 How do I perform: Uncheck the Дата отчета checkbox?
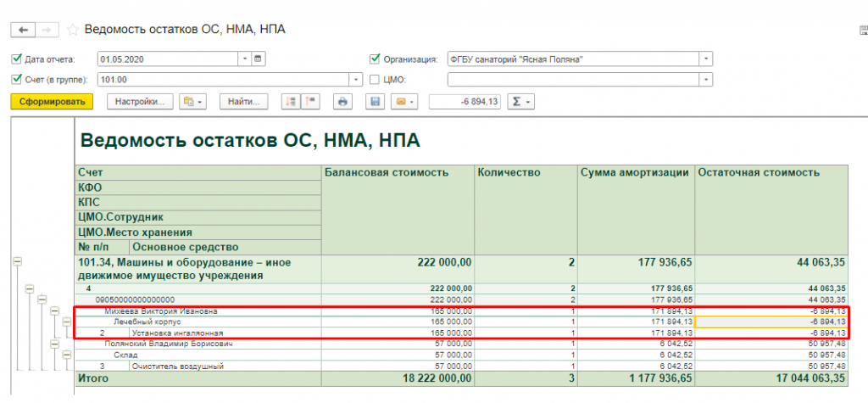(16, 59)
